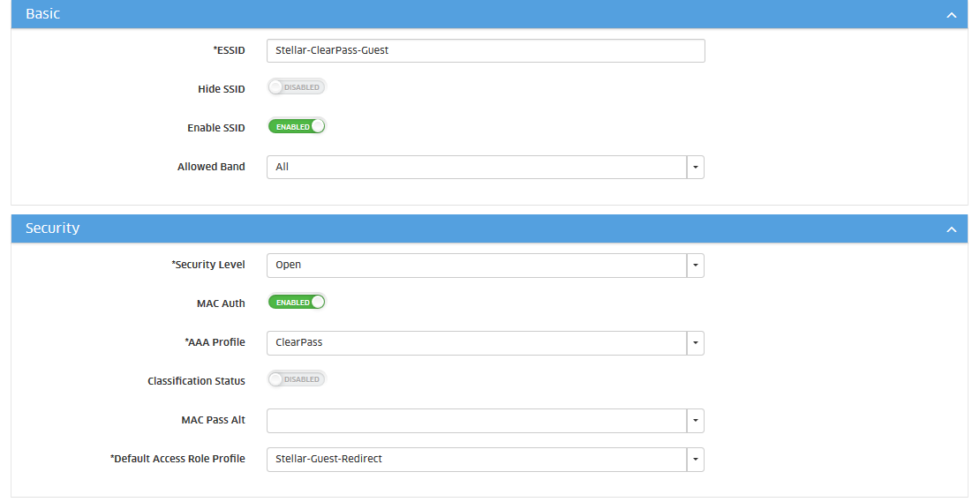The width and height of the screenshot is (980, 502).
Task: Select the Allowed Band 'All' field
Action: point(476,167)
